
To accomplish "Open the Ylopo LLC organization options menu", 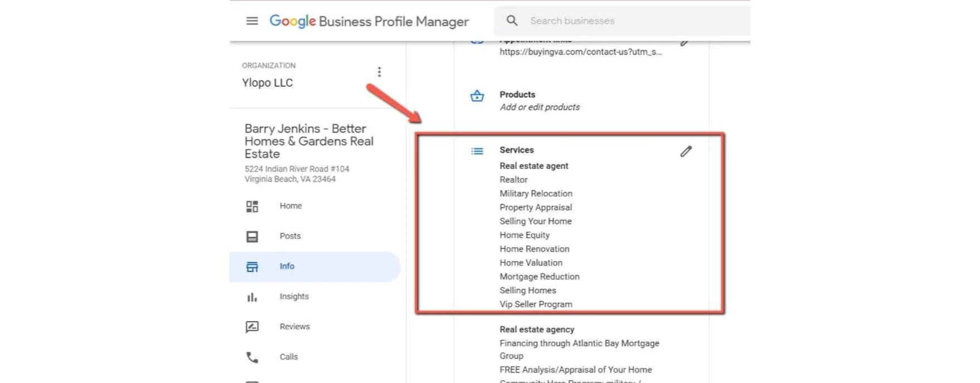I will click(x=379, y=72).
